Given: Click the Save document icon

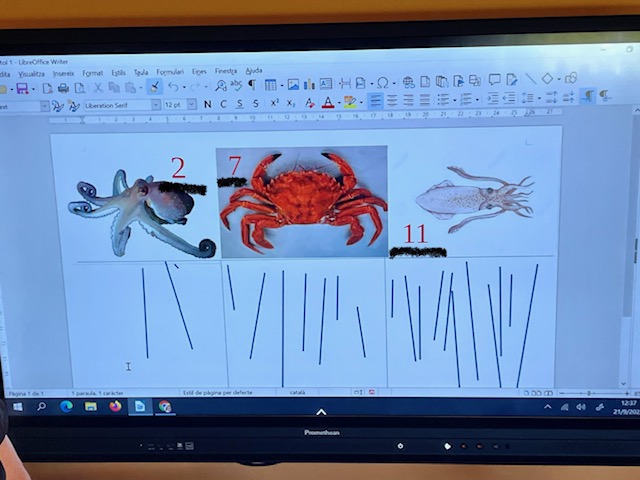Looking at the screenshot, I should [x=22, y=89].
